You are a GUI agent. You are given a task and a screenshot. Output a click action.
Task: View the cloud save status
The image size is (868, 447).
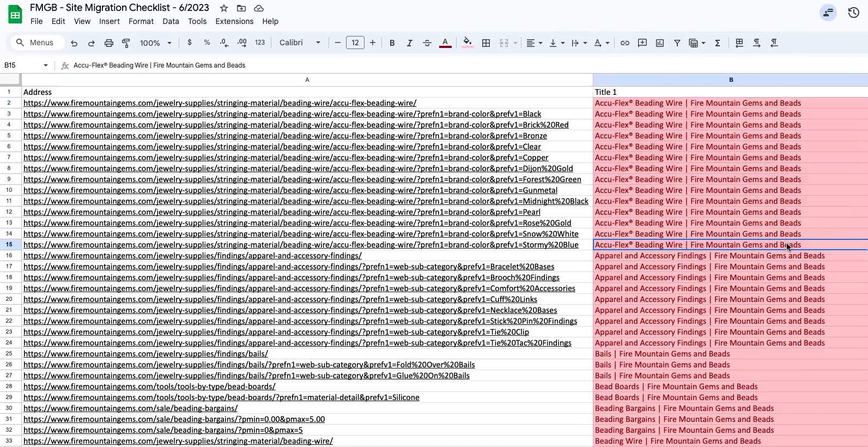tap(259, 8)
